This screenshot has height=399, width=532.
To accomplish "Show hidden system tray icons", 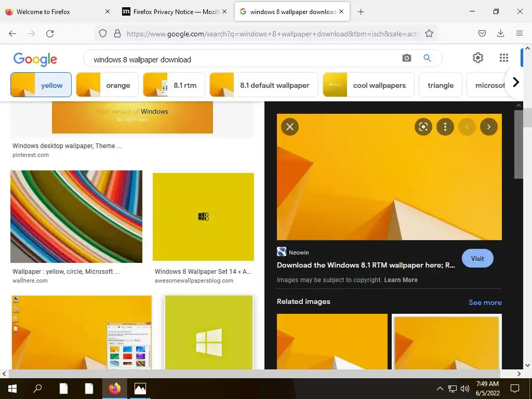I will click(x=440, y=389).
